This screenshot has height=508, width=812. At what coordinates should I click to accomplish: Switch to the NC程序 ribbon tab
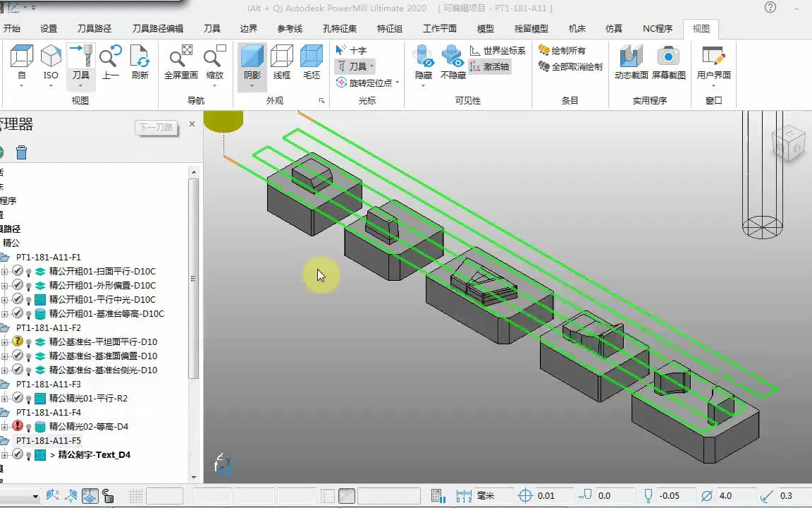pyautogui.click(x=658, y=28)
